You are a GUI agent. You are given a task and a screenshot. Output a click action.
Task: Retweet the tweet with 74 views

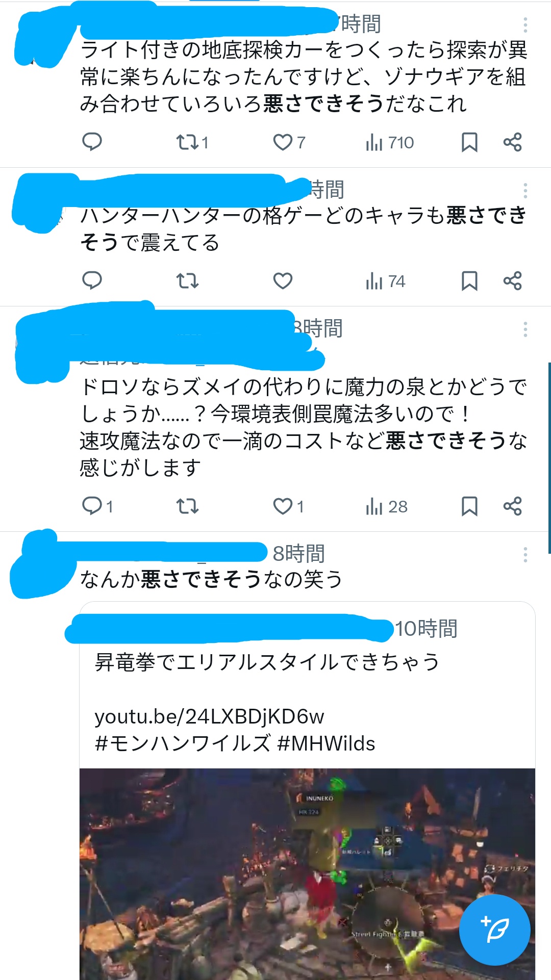tap(187, 280)
